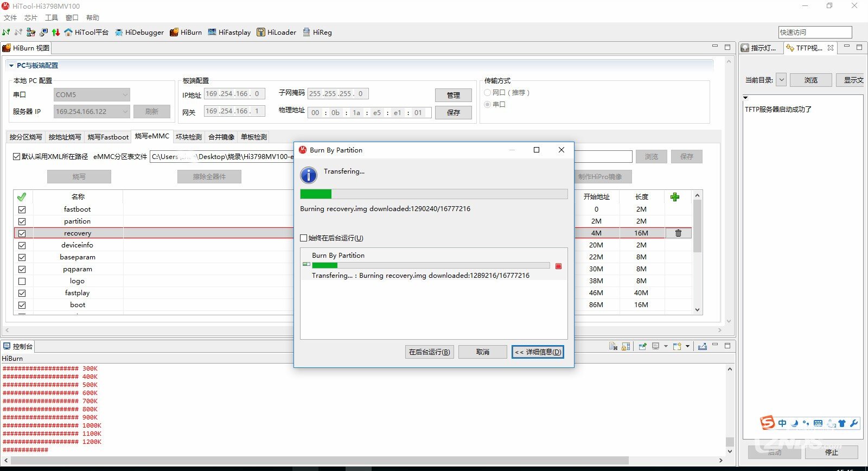
Task: Enable 始终在后台运行 checkbox in dialog
Action: tap(304, 238)
